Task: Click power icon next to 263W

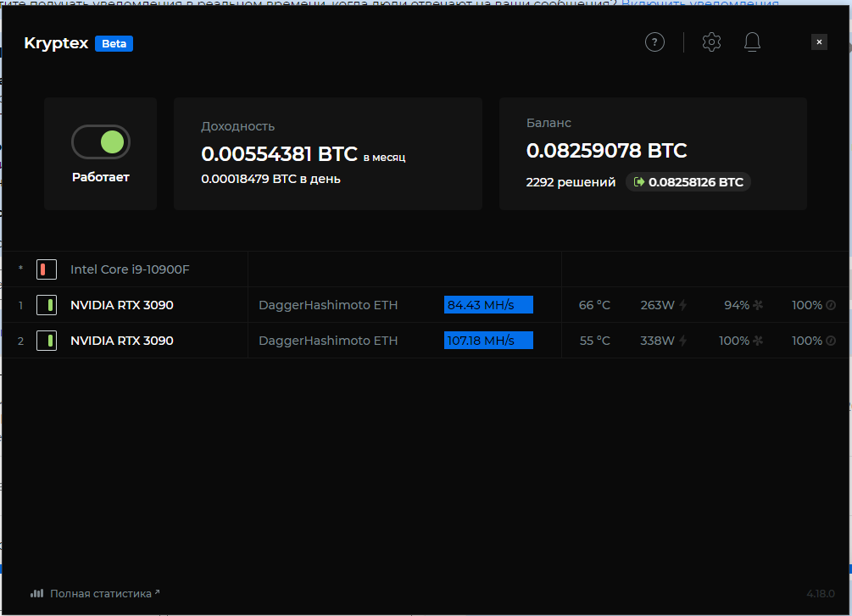Action: 683,305
